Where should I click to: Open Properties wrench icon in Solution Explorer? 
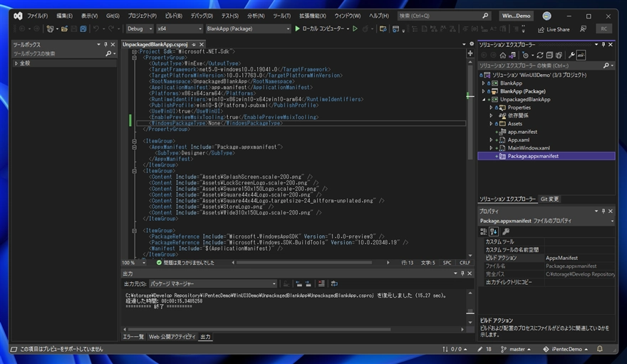click(571, 55)
